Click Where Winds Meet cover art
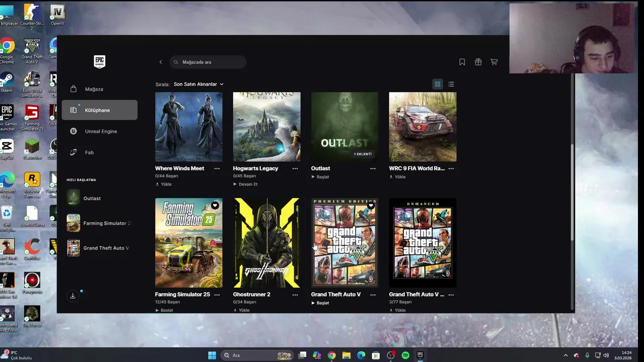 click(189, 127)
